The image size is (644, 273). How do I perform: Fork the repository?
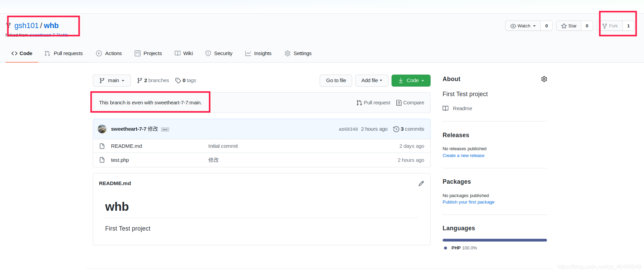[610, 26]
